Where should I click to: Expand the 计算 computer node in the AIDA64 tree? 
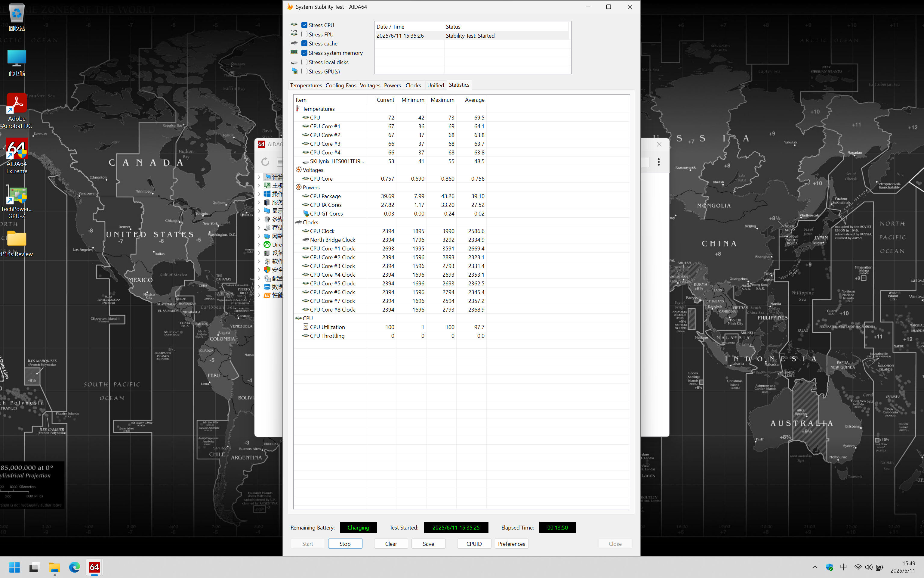click(x=259, y=177)
